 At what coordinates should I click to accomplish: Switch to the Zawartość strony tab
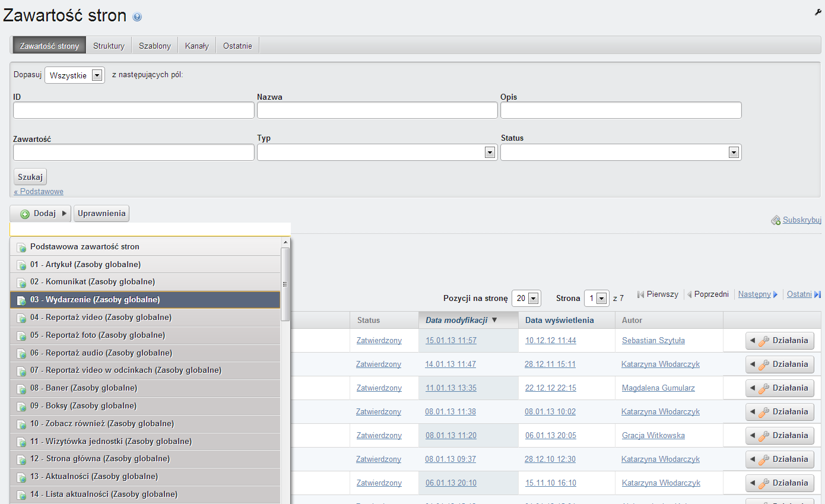(x=49, y=46)
